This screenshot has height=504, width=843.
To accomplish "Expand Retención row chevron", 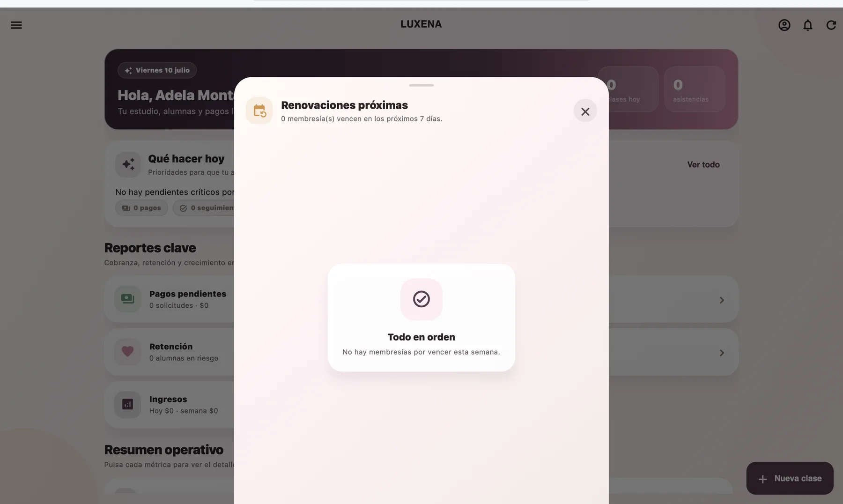I will point(722,353).
